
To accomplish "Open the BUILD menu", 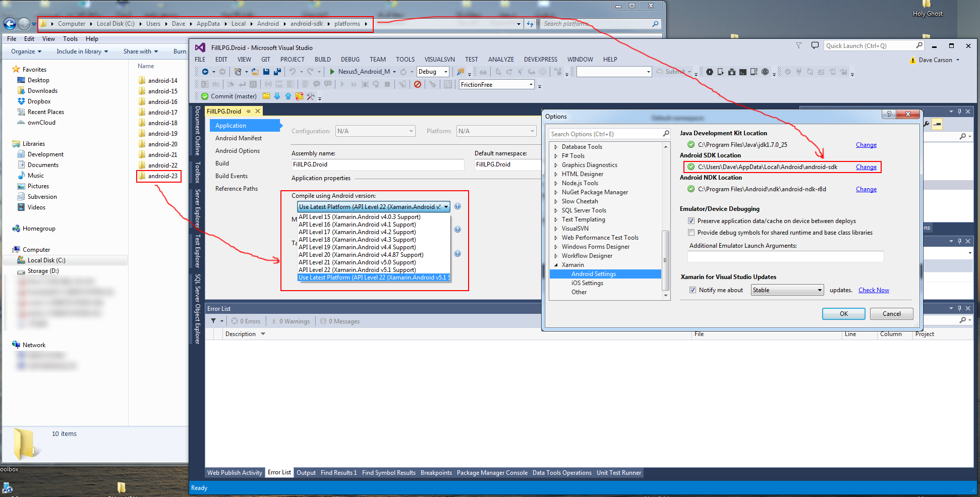I will pyautogui.click(x=323, y=59).
